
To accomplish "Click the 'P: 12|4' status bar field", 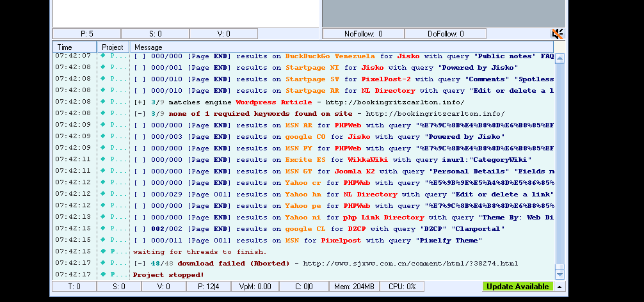I will [209, 287].
